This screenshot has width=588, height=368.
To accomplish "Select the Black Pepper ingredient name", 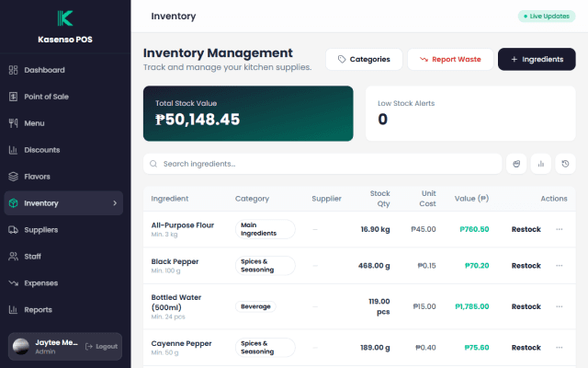I will coord(175,261).
